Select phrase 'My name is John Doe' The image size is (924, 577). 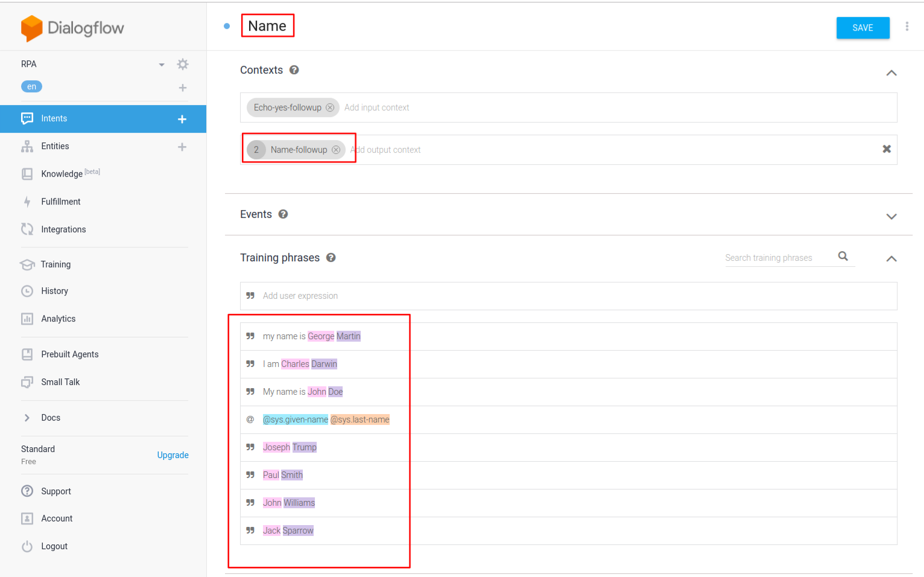pyautogui.click(x=303, y=392)
